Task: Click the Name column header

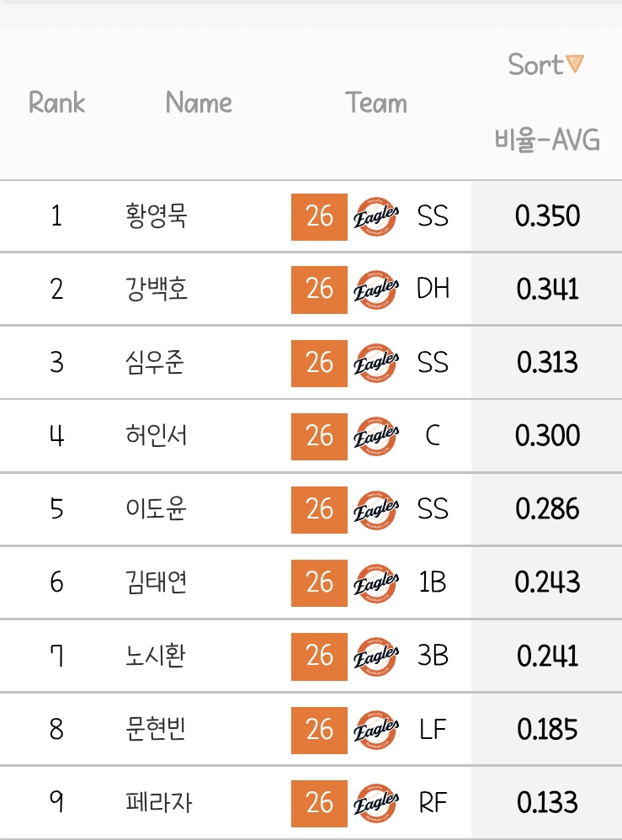Action: click(x=199, y=103)
